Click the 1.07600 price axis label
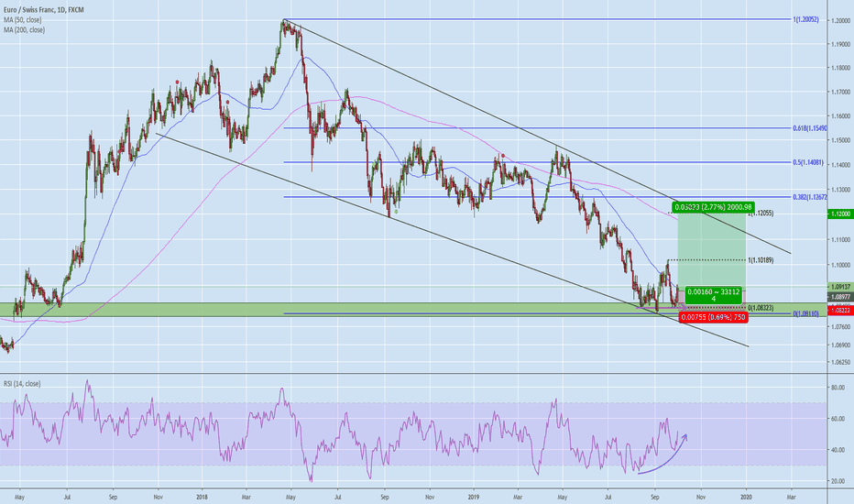Viewport: 854px width, 504px height. click(841, 327)
